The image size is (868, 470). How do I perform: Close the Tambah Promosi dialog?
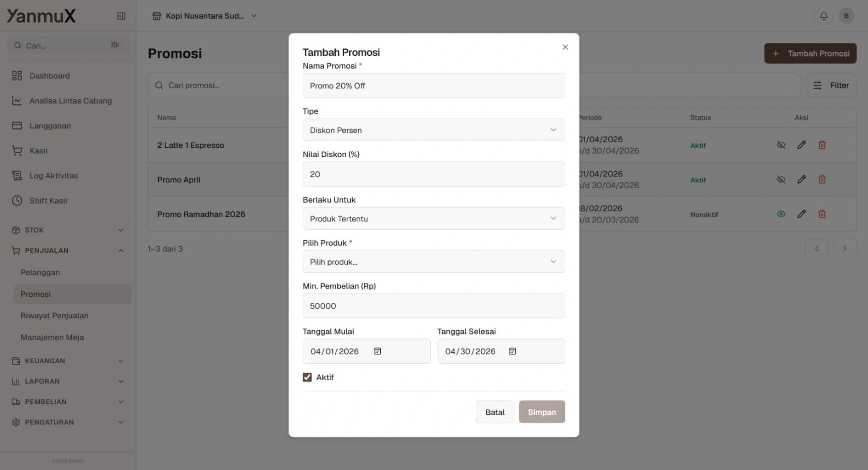565,47
